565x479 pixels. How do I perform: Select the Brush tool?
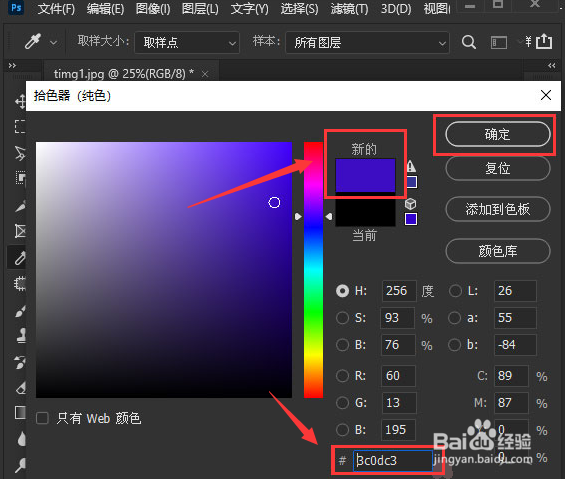click(x=20, y=311)
